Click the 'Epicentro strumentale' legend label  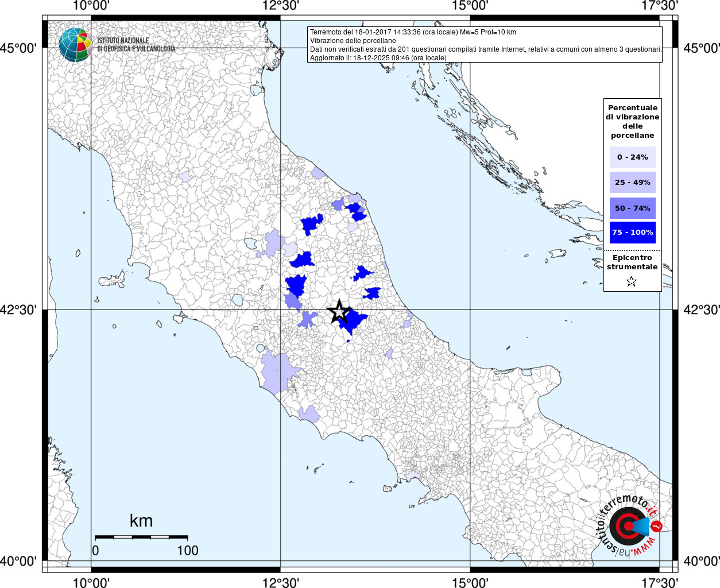click(x=632, y=262)
